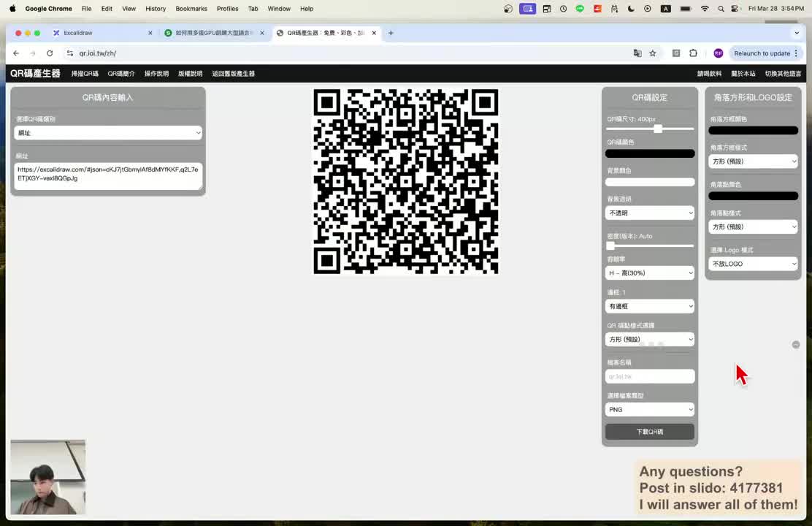Click the small gray round icon at right edge
The height and width of the screenshot is (526, 812).
796,345
